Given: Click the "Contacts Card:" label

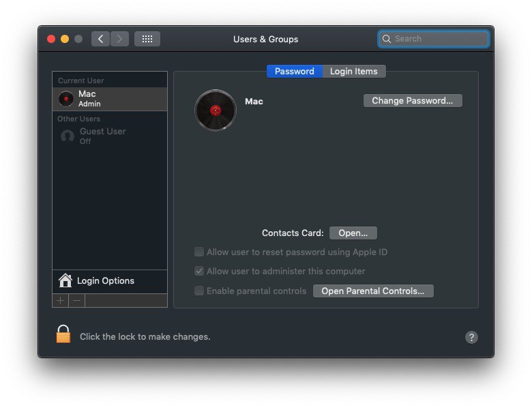Looking at the screenshot, I should click(293, 233).
